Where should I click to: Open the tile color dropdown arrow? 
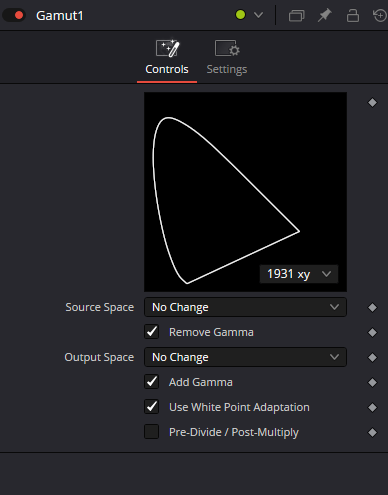pos(258,15)
